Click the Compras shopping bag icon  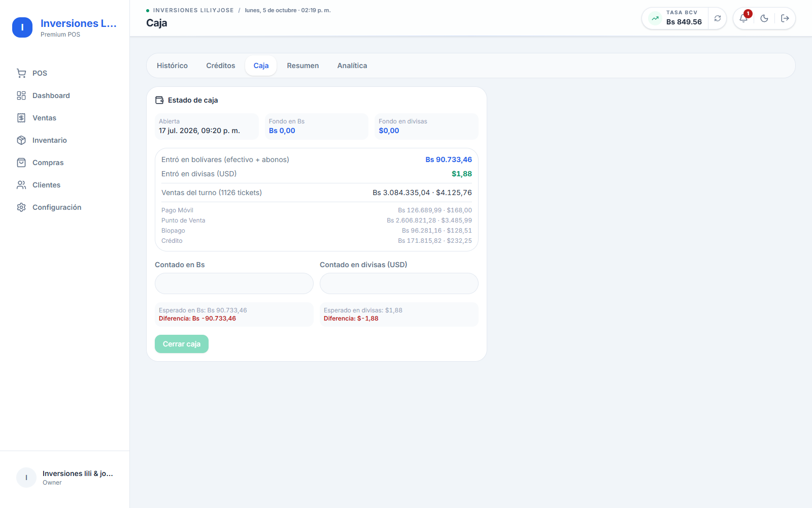coord(21,163)
